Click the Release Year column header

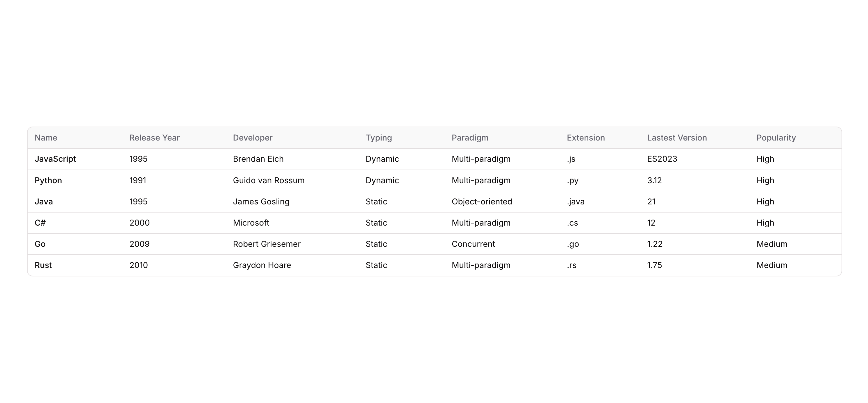(x=154, y=138)
